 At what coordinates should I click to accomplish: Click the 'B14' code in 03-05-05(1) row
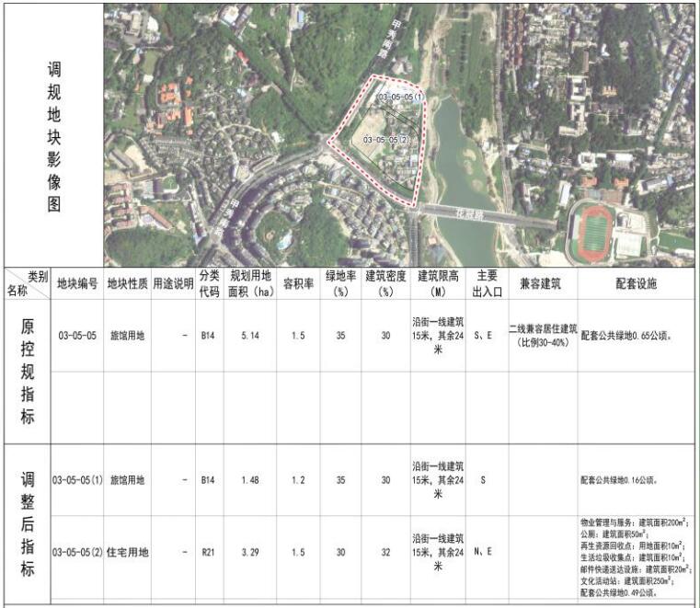pos(208,480)
